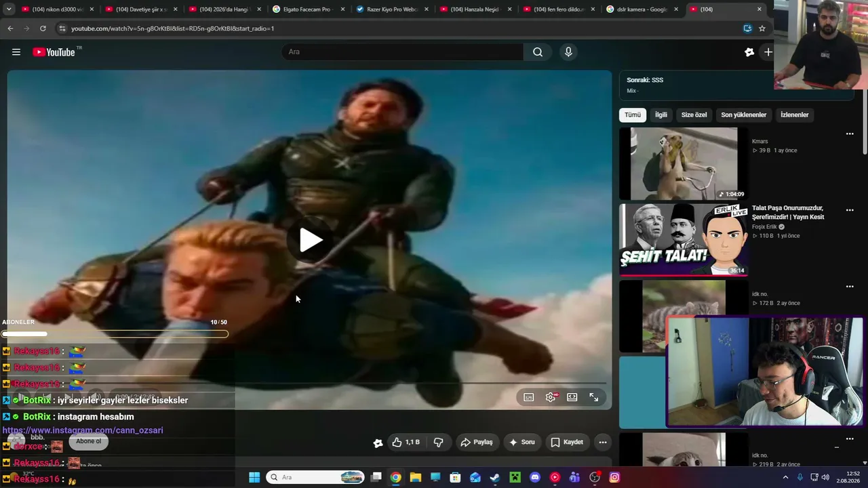Click the Windows taskbar search box
Image resolution: width=868 pixels, height=488 pixels.
coord(316,477)
